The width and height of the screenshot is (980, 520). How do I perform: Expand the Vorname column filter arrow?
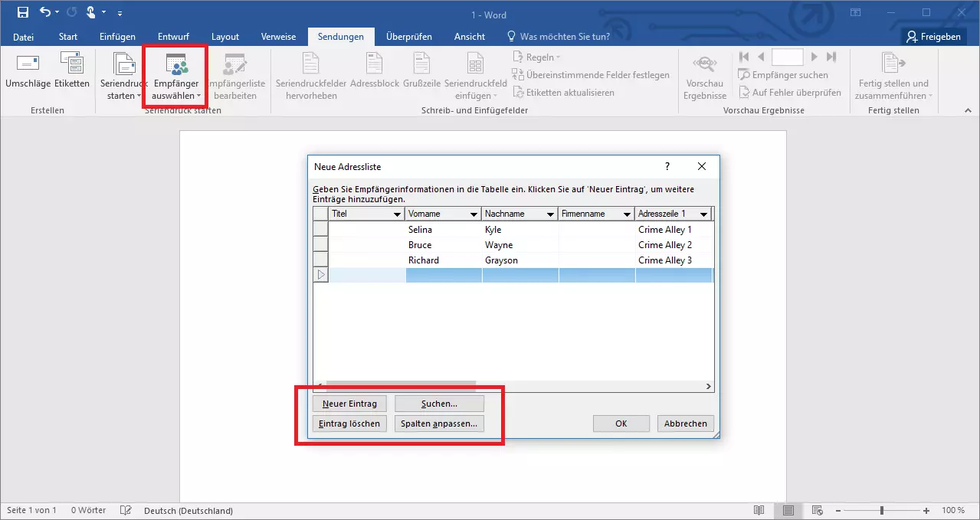pos(474,214)
